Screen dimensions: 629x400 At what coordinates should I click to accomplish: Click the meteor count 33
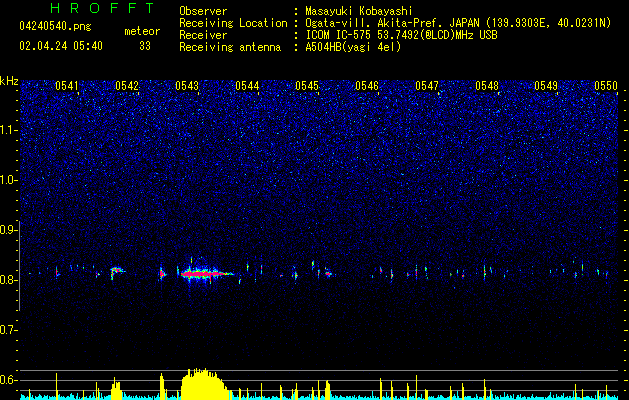point(145,46)
